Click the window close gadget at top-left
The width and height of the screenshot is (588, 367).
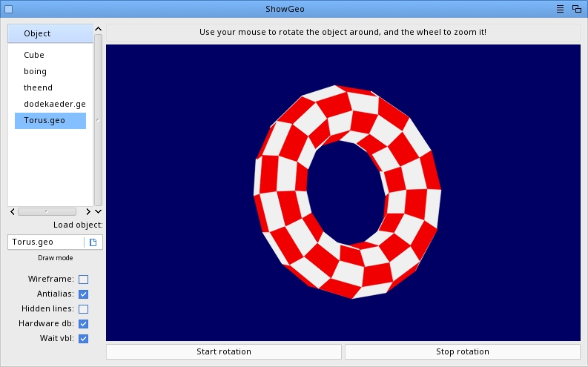8,9
